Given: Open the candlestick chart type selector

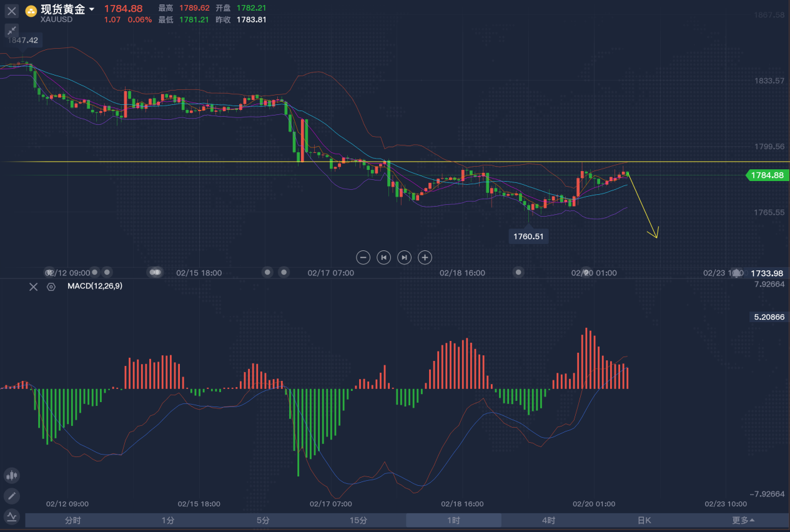Looking at the screenshot, I should 12,476.
